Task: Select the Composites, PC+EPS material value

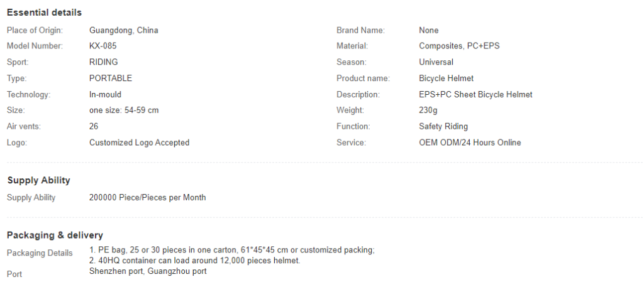Action: click(x=459, y=46)
